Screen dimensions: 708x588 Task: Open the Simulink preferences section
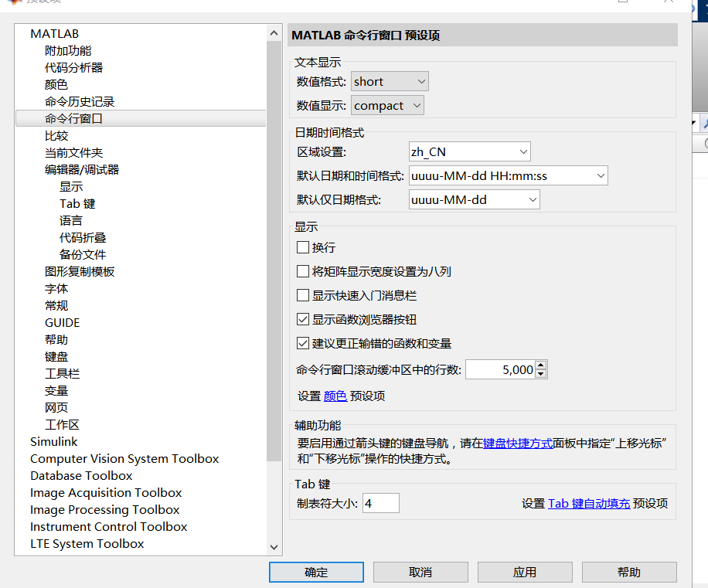coord(53,441)
